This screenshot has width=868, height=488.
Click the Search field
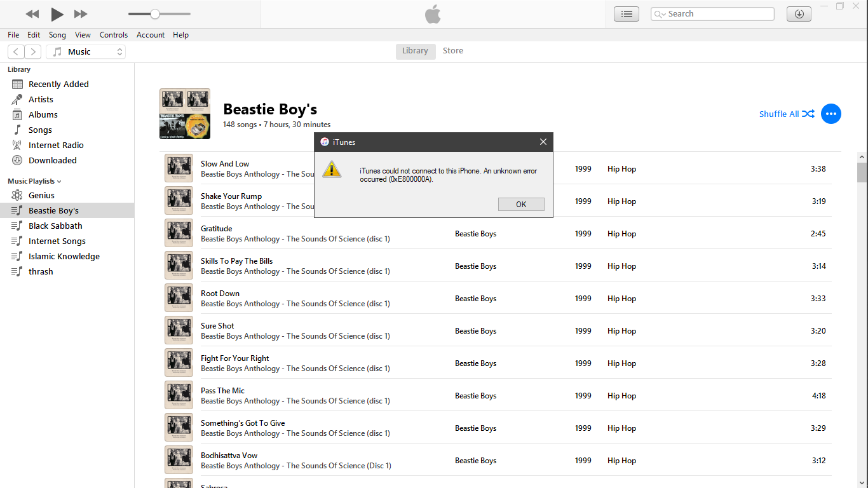(x=712, y=14)
